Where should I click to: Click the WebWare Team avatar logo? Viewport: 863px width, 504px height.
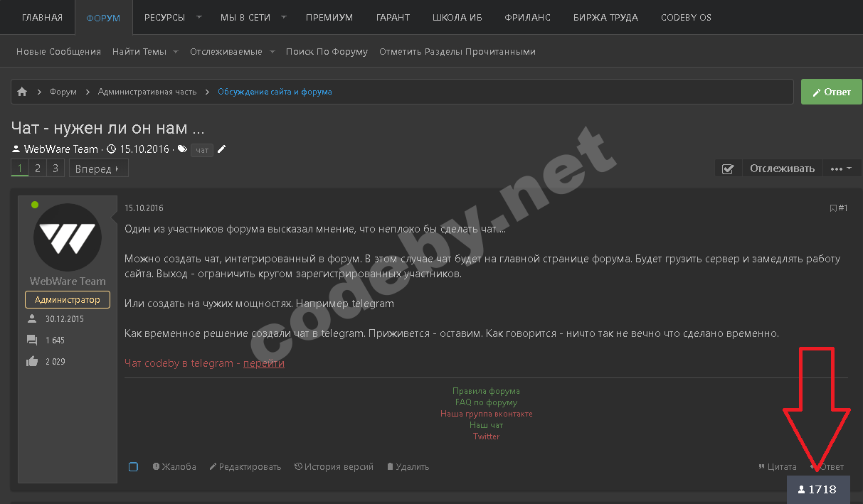point(67,235)
